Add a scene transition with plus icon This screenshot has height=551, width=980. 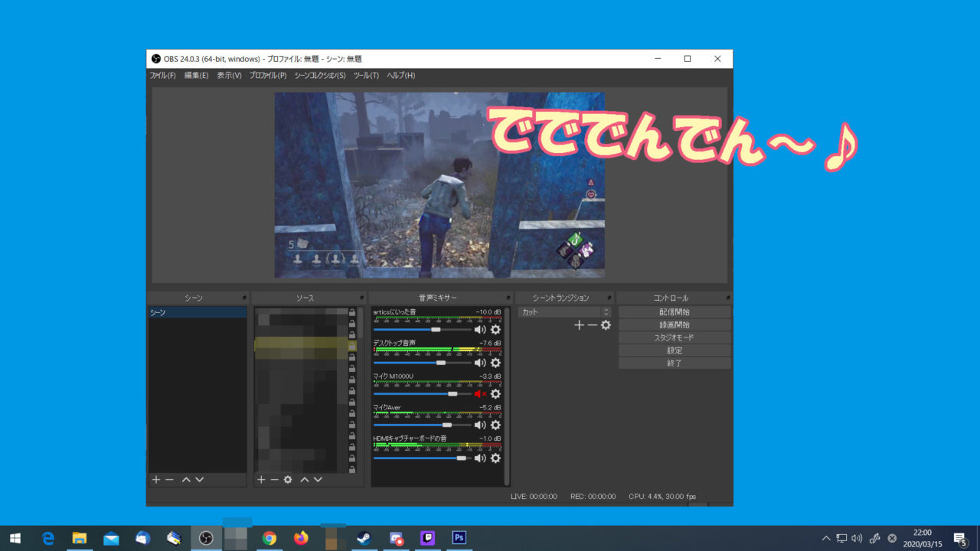pos(579,325)
